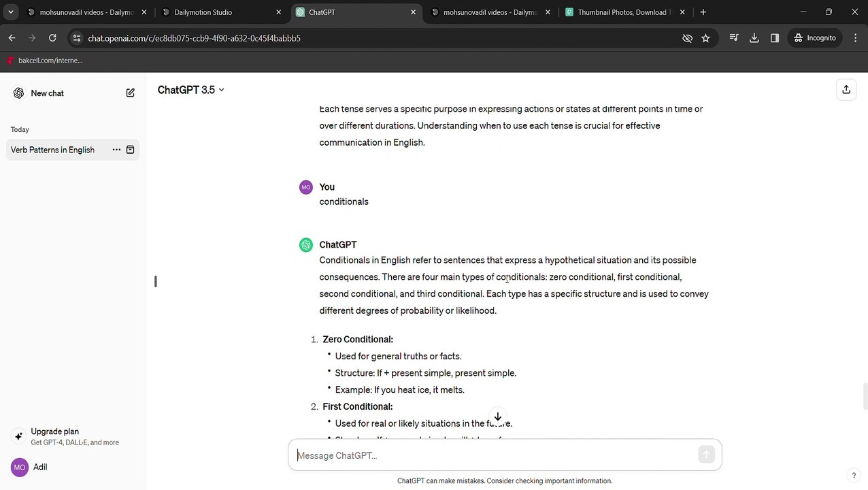The height and width of the screenshot is (490, 868).
Task: Click the send message arrow button
Action: click(706, 455)
